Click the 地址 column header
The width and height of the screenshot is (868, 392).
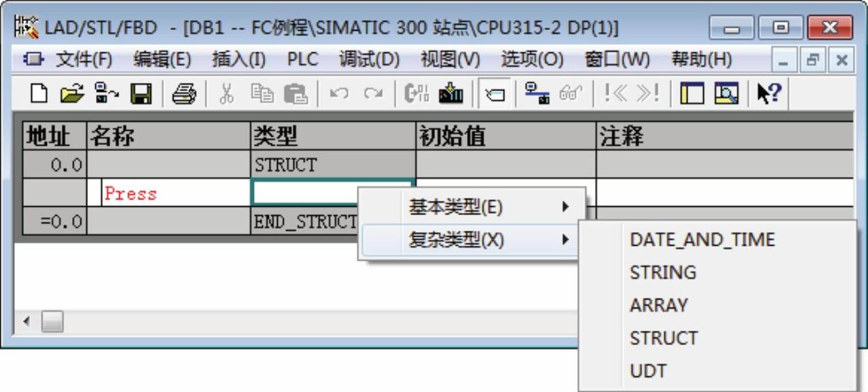(54, 137)
